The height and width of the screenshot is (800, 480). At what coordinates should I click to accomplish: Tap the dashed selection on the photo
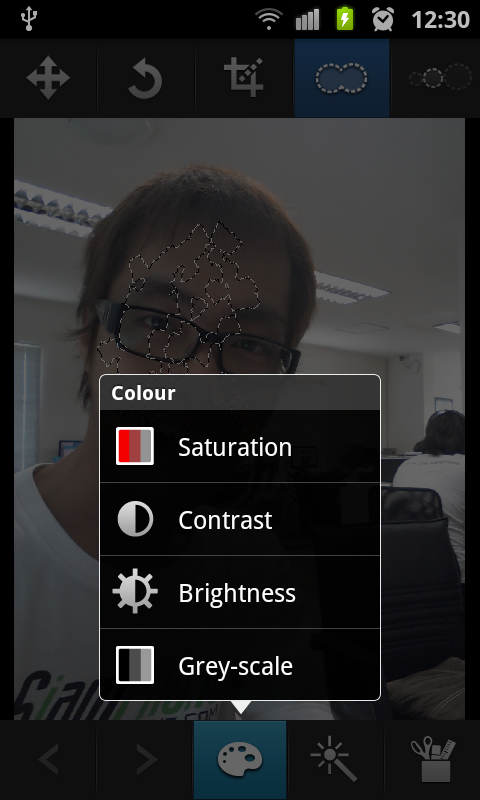click(184, 296)
